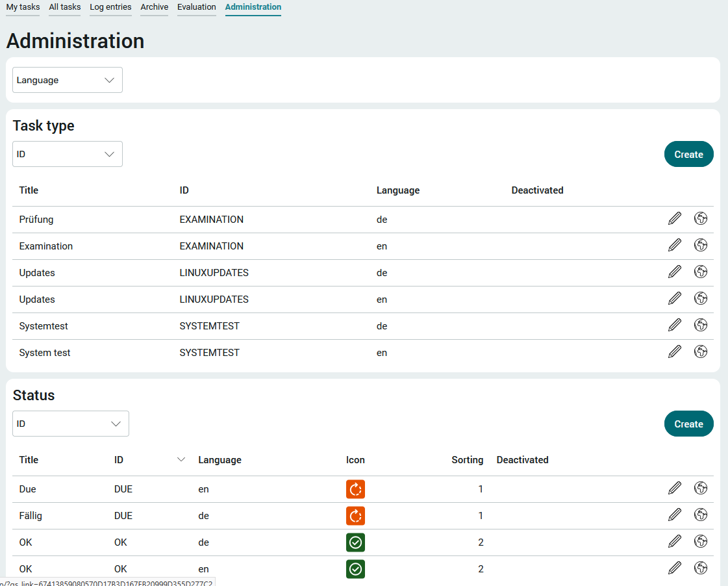
Task: Sort task types by ID column header
Action: click(184, 190)
